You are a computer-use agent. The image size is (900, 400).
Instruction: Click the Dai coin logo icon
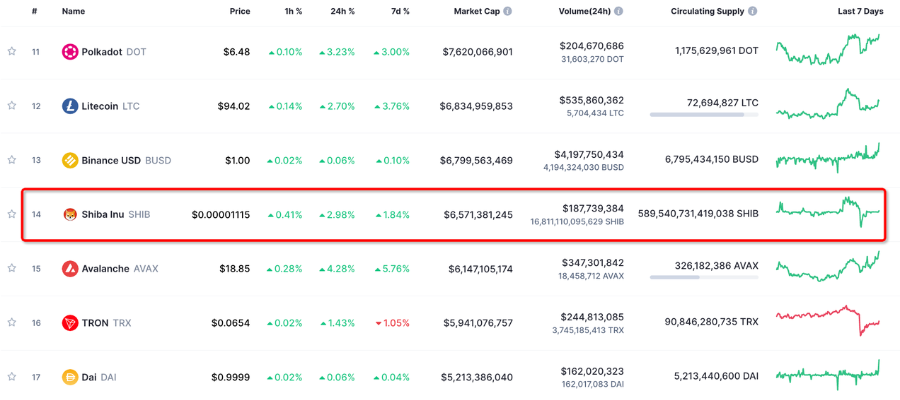point(70,377)
